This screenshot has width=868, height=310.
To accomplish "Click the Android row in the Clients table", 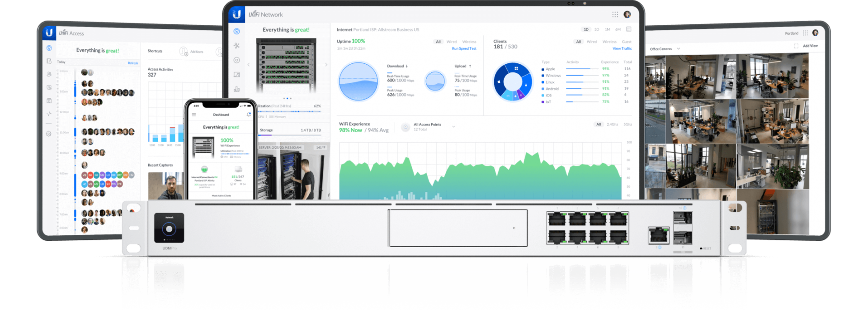I will pos(586,89).
